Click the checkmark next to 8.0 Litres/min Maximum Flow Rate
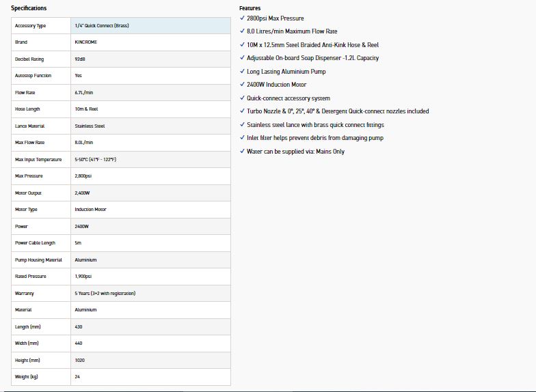The image size is (536, 392). point(242,31)
